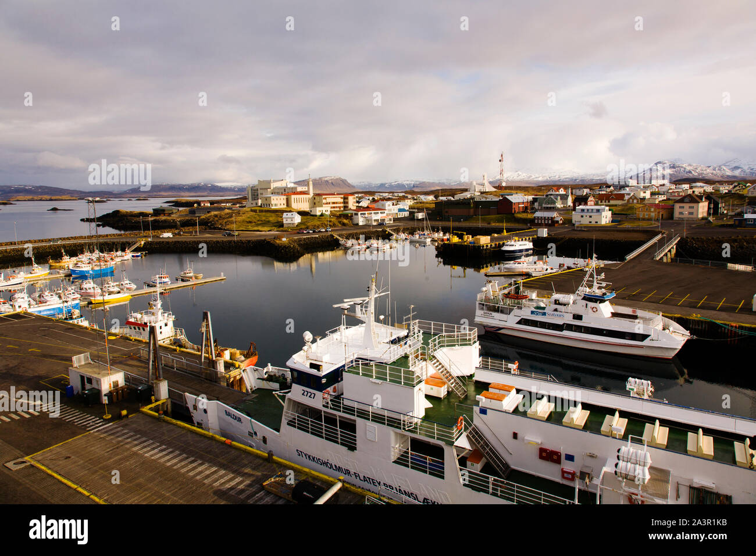Click the "2727" number on the ferry bridge
756x556 pixels.
(x=308, y=394)
